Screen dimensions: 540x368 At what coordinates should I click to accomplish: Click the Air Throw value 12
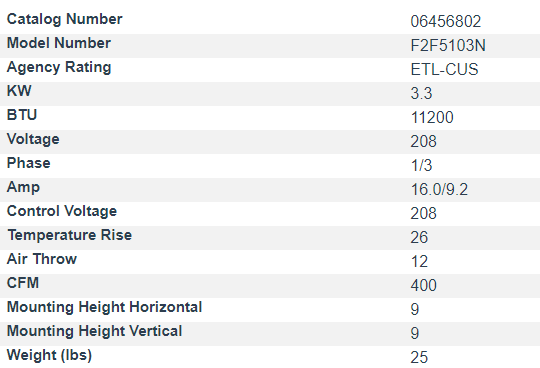pos(419,261)
